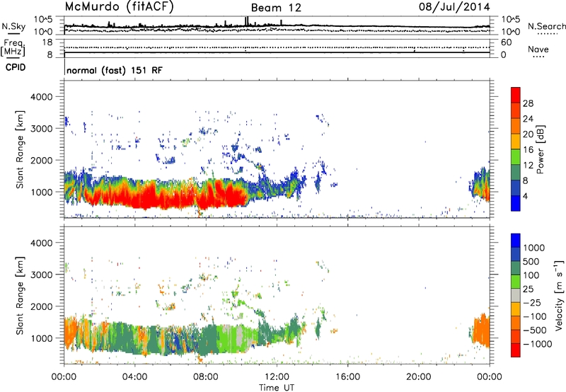Click the 04:00 time axis label
The height and width of the screenshot is (392, 566).
pyautogui.click(x=134, y=377)
